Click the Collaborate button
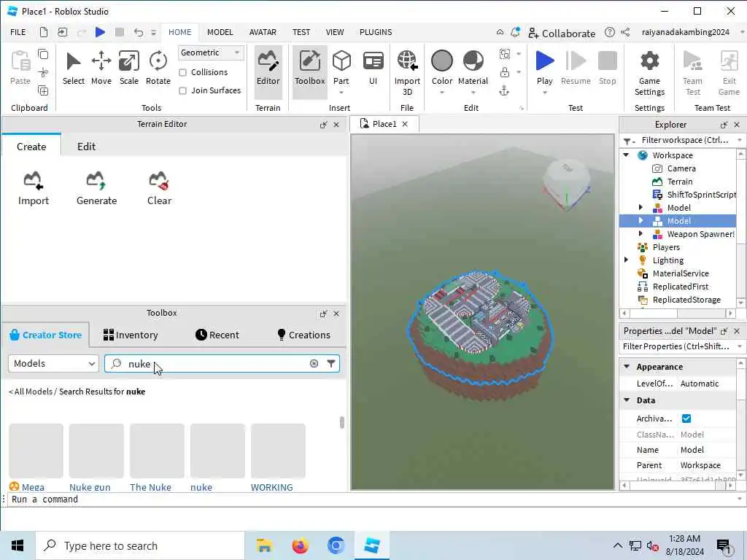The width and height of the screenshot is (747, 560). tap(562, 33)
